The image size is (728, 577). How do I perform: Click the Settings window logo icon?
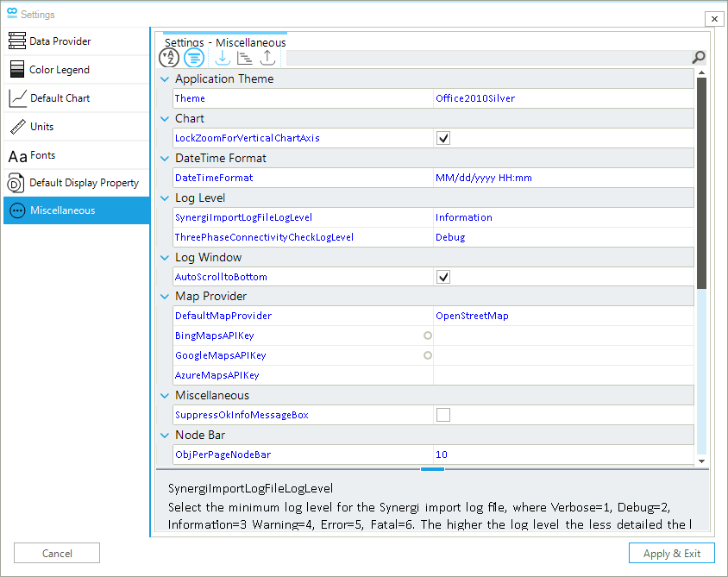tap(12, 13)
